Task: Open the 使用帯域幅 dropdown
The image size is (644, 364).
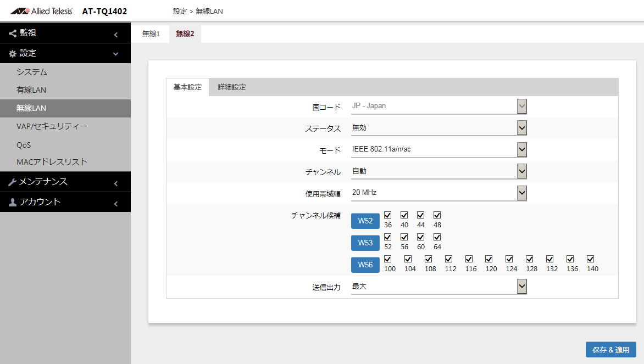Action: click(x=438, y=193)
